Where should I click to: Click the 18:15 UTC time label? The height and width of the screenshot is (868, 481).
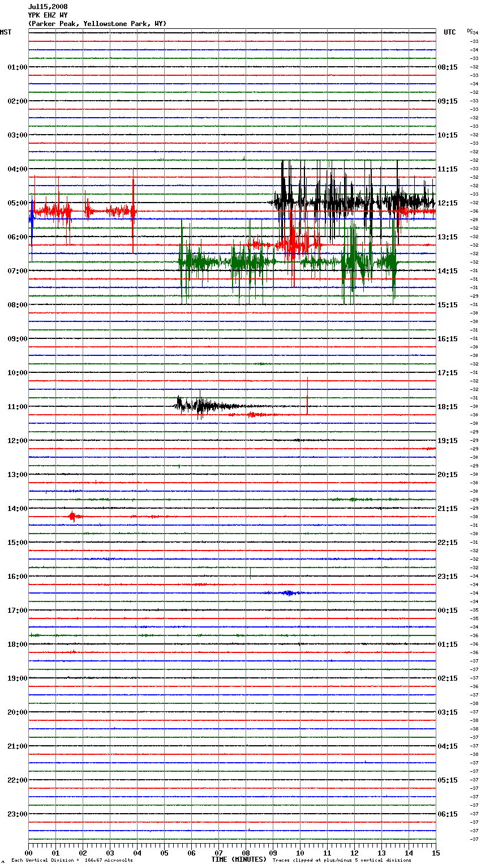click(x=448, y=407)
